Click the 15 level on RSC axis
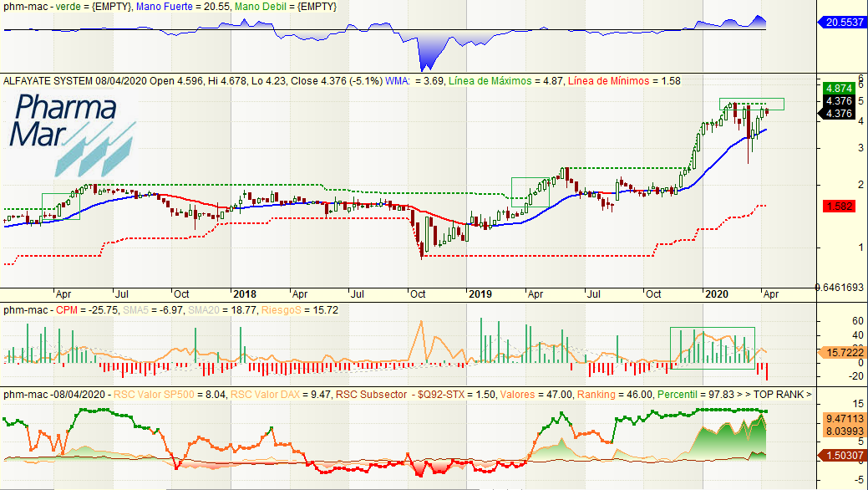Viewport: 868px width, 490px height. [858, 403]
